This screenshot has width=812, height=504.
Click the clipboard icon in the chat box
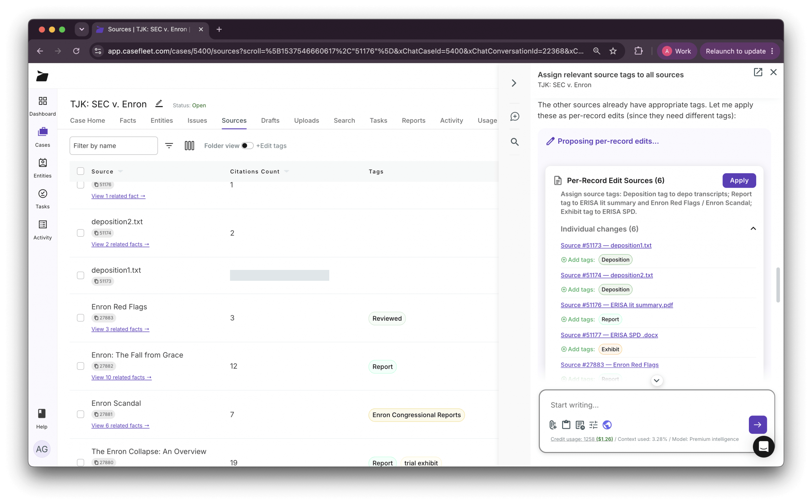566,425
